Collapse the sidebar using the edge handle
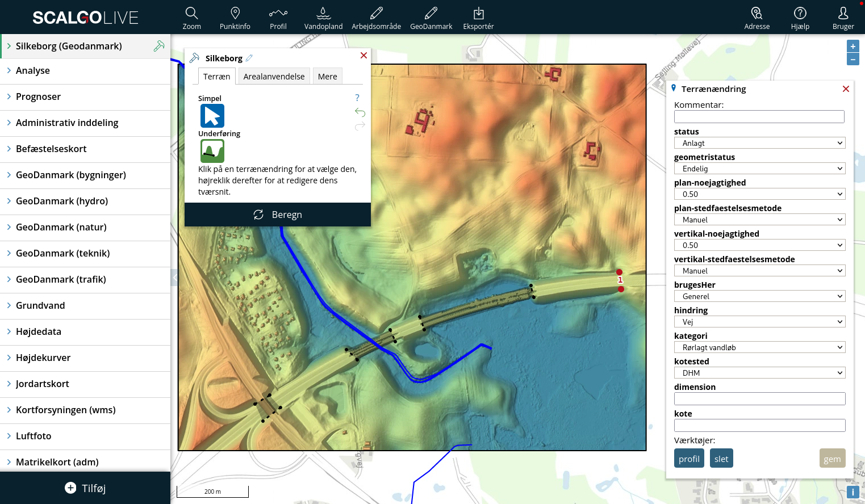The image size is (865, 504). pos(174,278)
